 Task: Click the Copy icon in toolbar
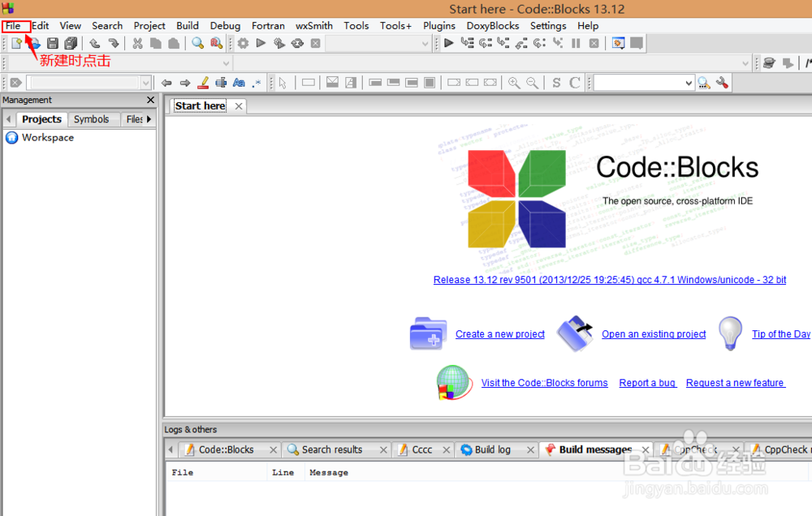155,44
